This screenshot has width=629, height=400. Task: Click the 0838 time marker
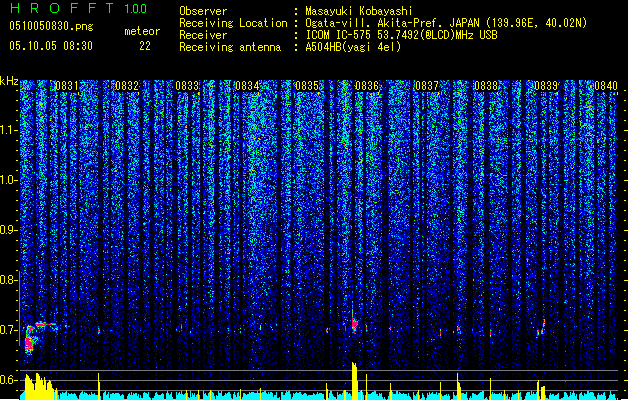pyautogui.click(x=486, y=86)
